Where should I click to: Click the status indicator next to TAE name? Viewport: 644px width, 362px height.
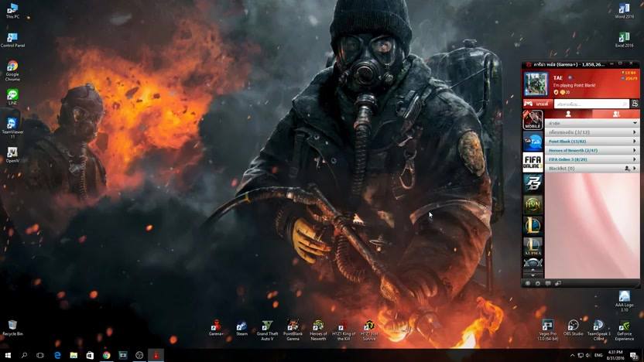(x=570, y=77)
